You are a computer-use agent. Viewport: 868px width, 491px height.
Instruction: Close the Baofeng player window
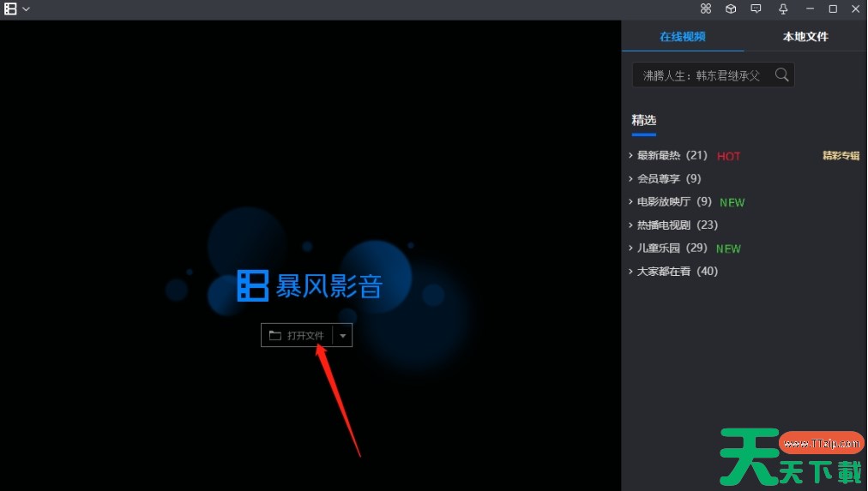[x=855, y=9]
